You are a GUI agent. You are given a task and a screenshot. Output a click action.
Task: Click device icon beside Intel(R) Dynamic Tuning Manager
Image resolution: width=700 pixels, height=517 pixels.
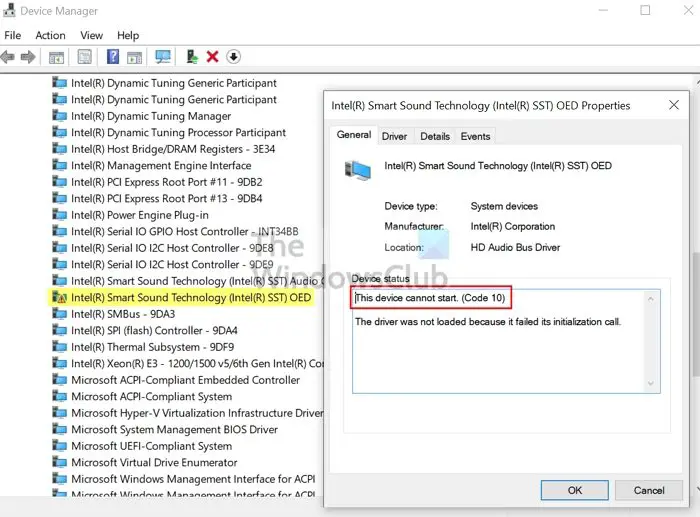(x=59, y=116)
